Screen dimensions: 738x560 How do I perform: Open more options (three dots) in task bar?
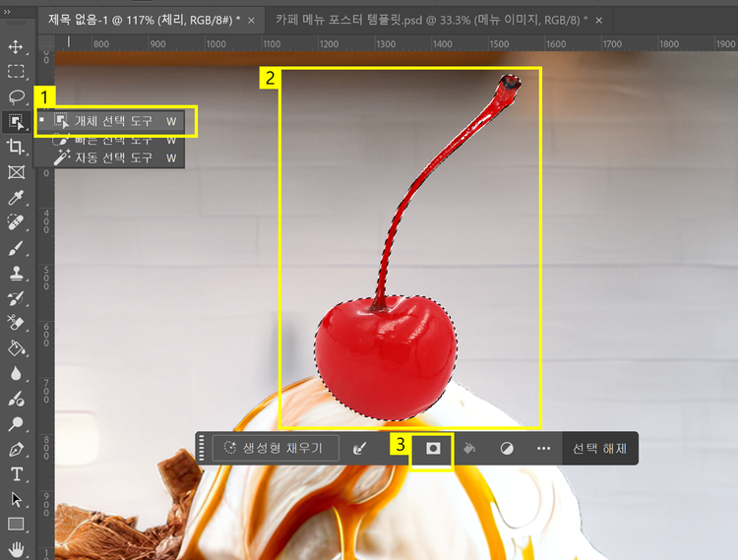coord(543,449)
